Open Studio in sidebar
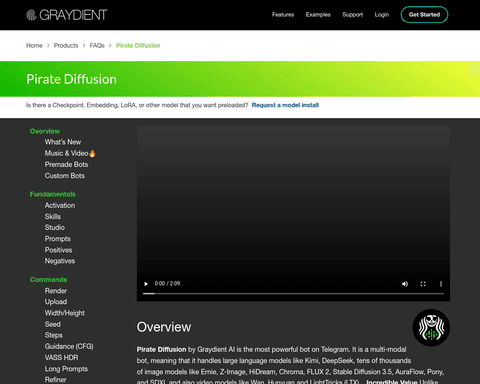480x384 pixels. tap(55, 227)
